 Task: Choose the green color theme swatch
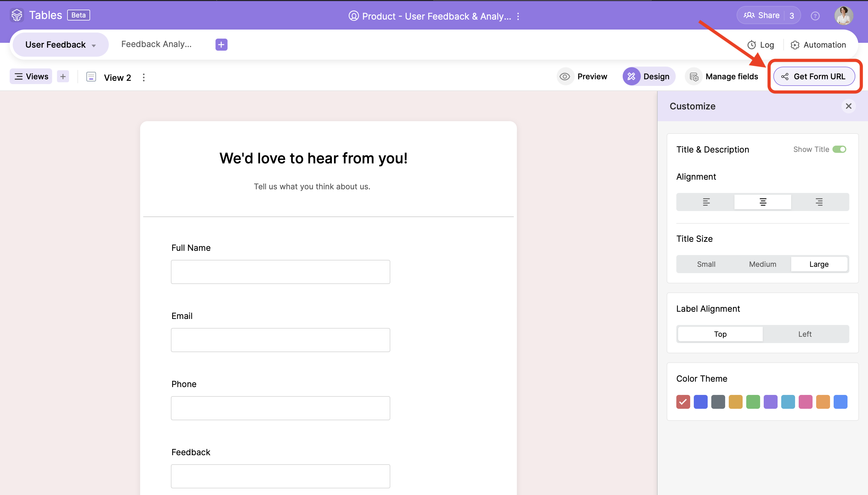753,402
